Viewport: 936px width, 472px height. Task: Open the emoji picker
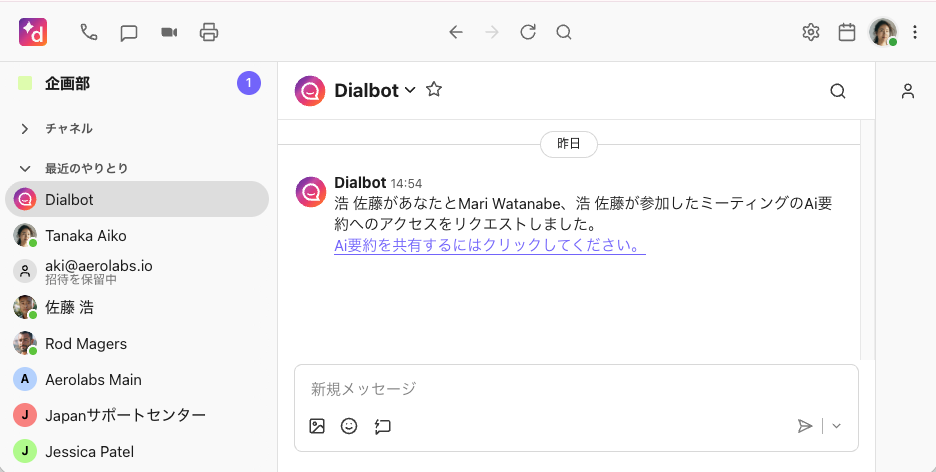[x=349, y=426]
